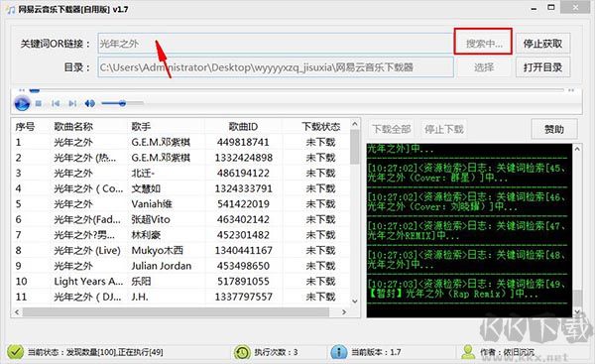Adjust the volume slider
The width and height of the screenshot is (595, 364).
[x=123, y=103]
